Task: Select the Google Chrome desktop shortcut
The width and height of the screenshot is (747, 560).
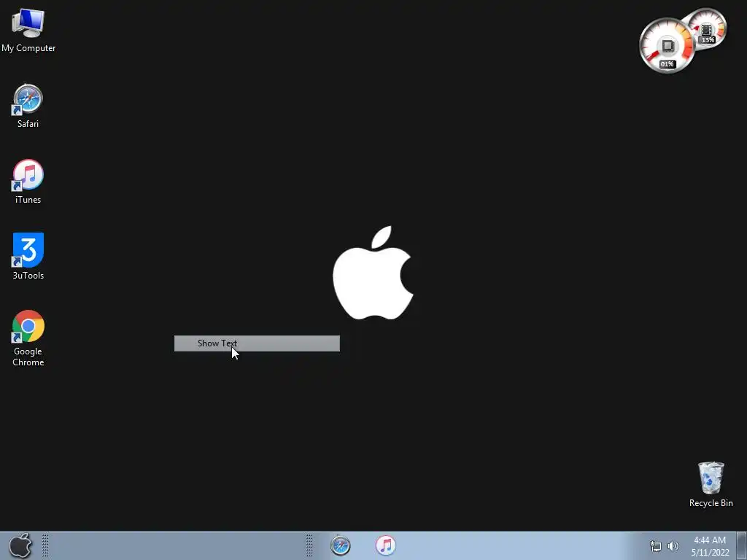Action: 28,338
